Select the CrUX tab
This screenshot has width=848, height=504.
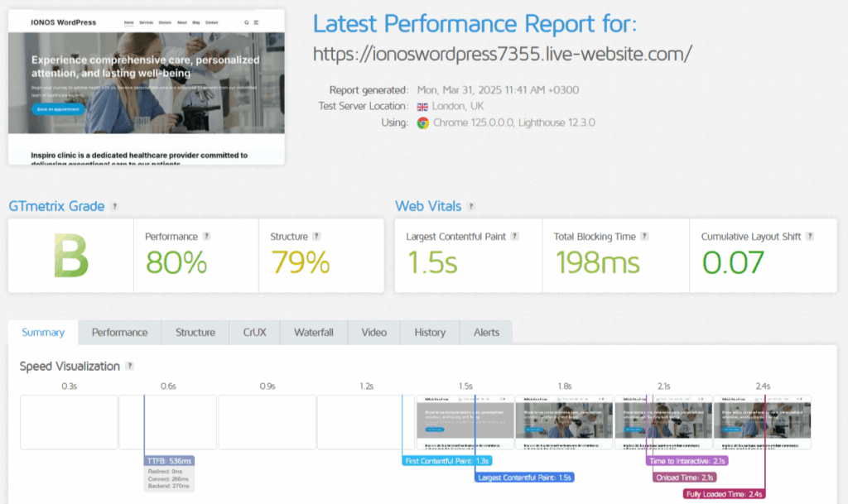(253, 333)
